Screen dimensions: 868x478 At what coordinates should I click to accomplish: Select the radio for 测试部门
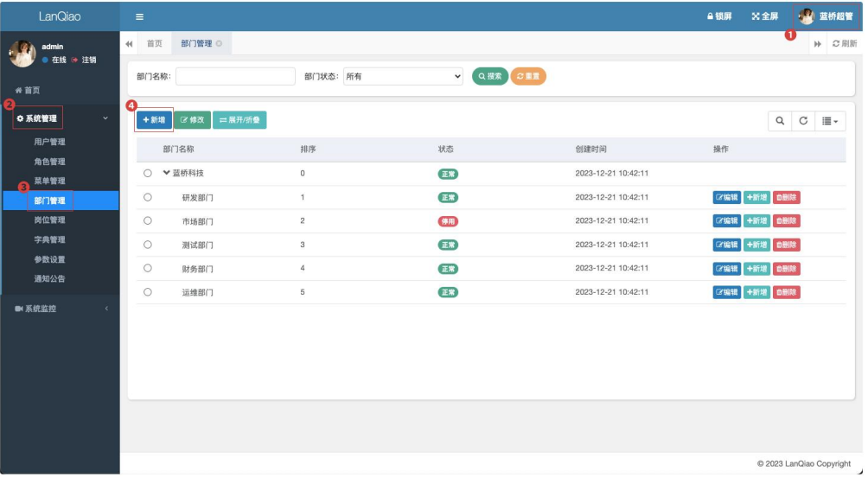[148, 245]
